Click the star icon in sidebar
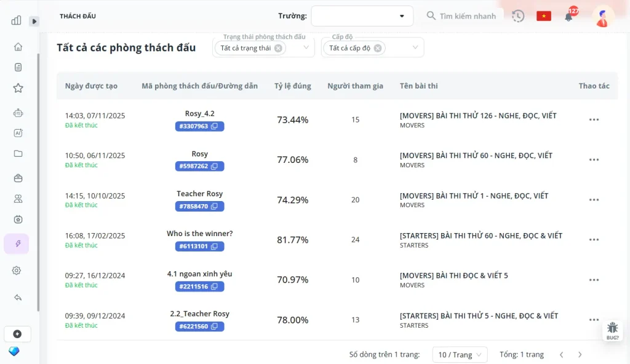 (x=18, y=88)
